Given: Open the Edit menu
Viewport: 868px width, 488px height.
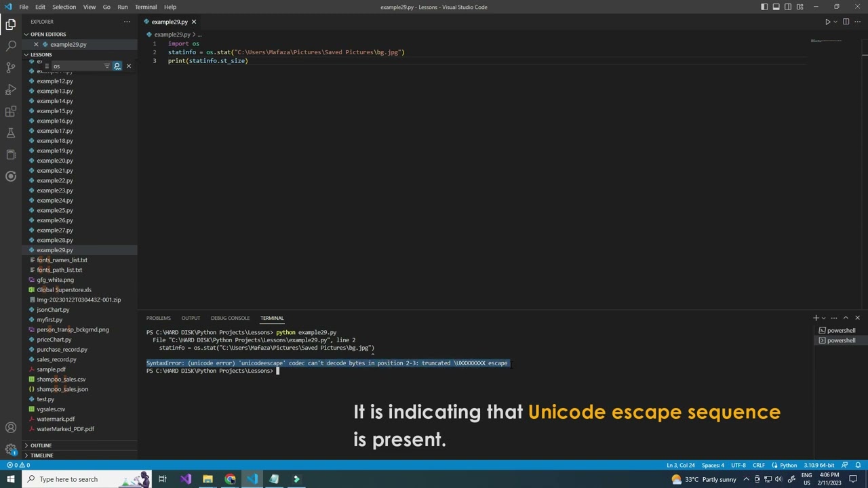Looking at the screenshot, I should pos(40,7).
